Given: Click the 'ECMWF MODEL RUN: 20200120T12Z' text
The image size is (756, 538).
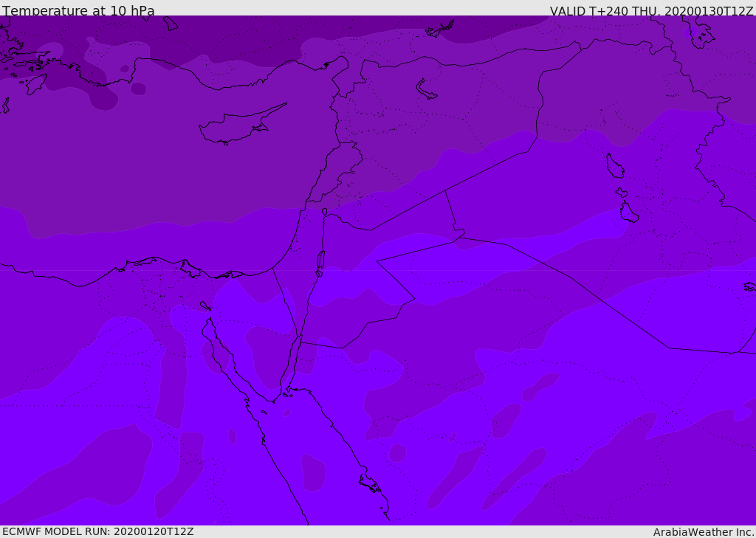Looking at the screenshot, I should click(x=98, y=531).
